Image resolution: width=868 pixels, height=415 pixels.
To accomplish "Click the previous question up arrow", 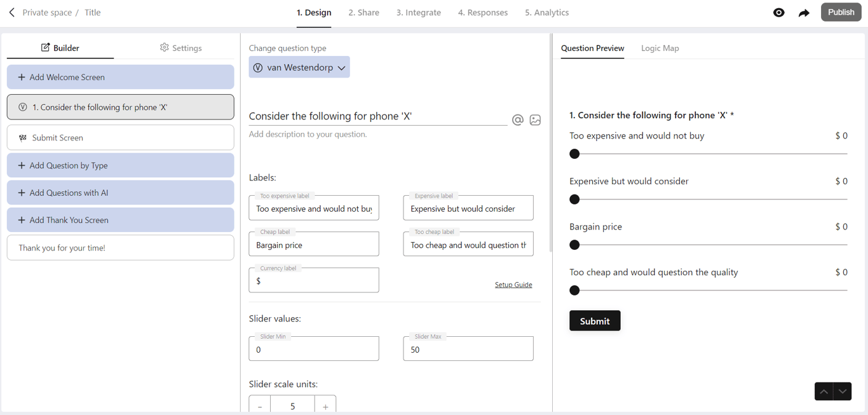I will tap(824, 391).
